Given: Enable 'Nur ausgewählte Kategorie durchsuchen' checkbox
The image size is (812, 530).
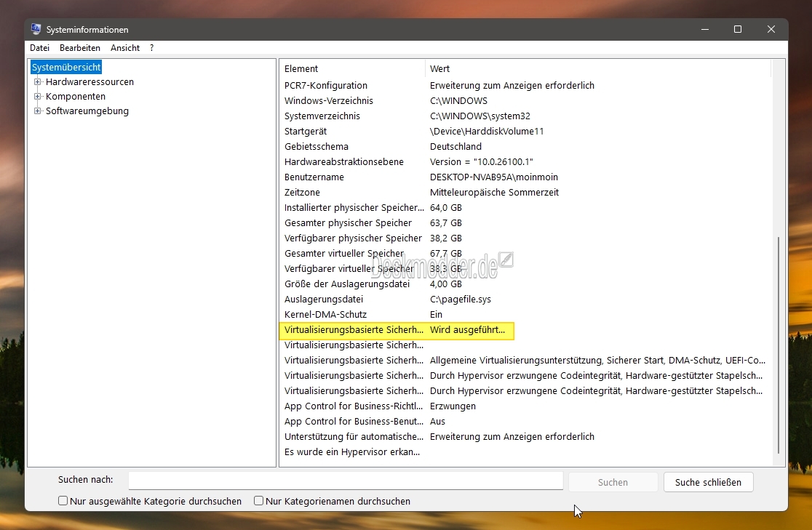Looking at the screenshot, I should coord(63,500).
